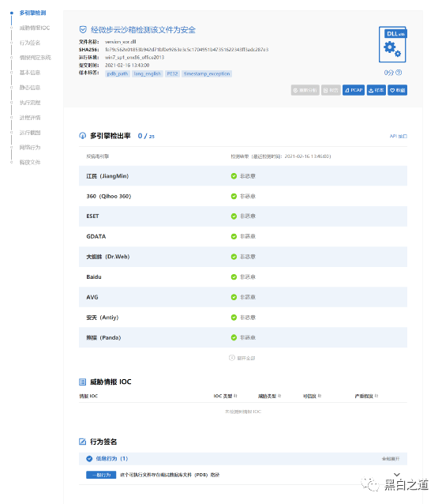Click the Baidu engine name
This screenshot has height=504, width=442.
point(94,277)
